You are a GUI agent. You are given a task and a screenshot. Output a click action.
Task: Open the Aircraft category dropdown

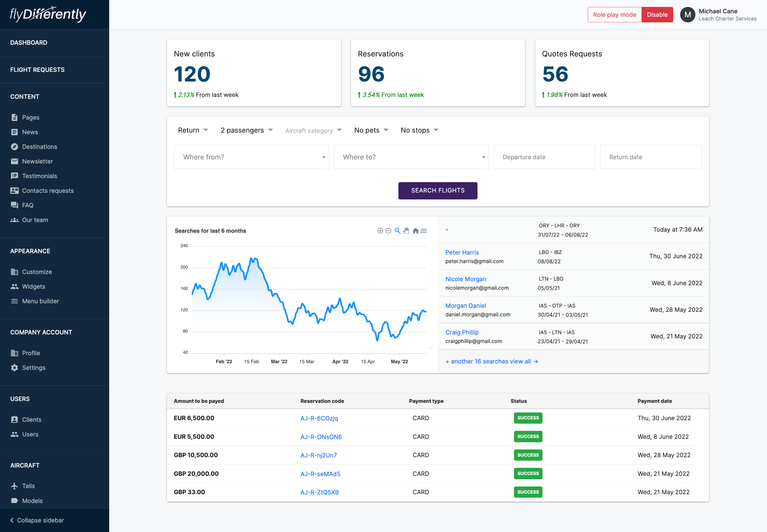point(313,131)
